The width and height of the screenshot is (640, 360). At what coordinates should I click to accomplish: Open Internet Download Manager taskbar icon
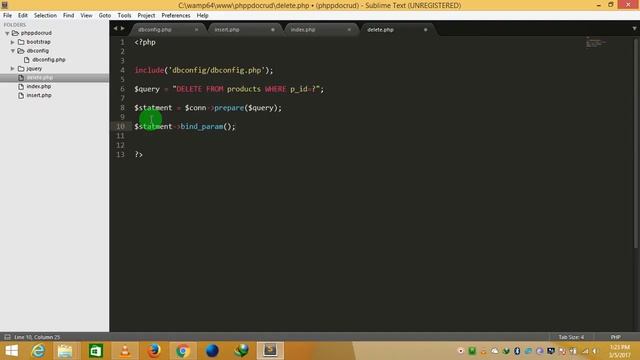[x=242, y=351]
